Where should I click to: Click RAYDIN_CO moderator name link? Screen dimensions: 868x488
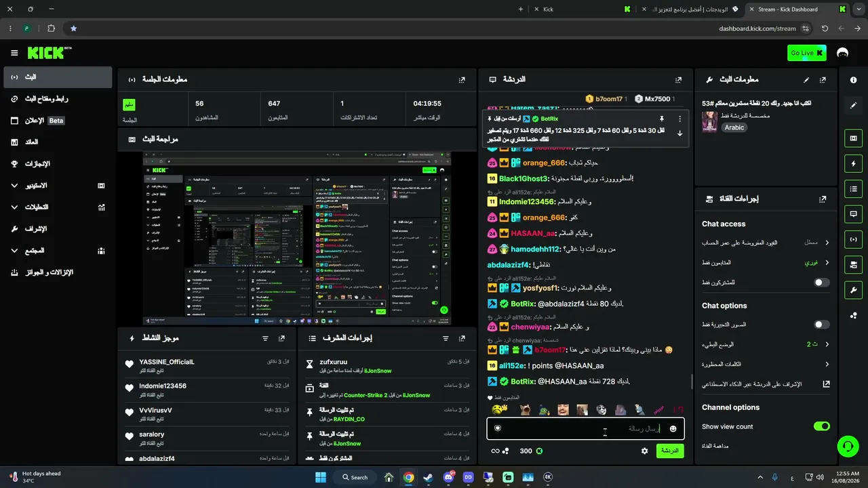pyautogui.click(x=349, y=420)
